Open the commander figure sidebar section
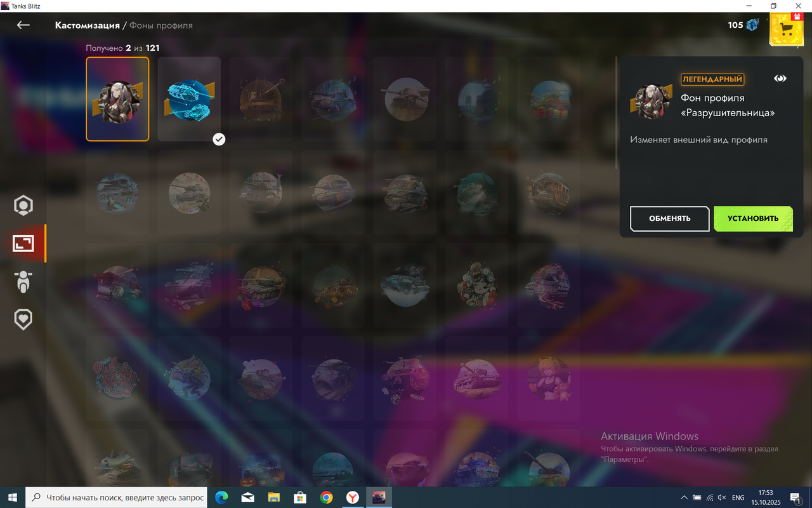The height and width of the screenshot is (508, 812). pos(23,281)
